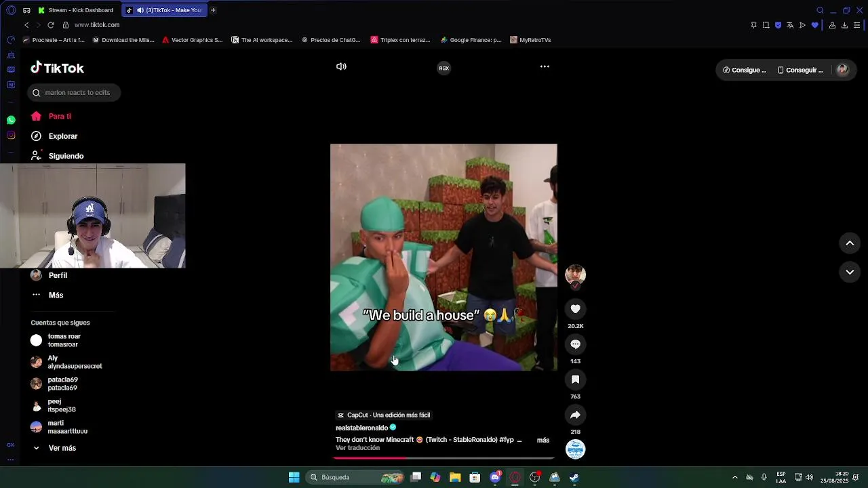Click the Búsqueda taskbar search box
Image resolution: width=868 pixels, height=488 pixels.
[x=355, y=477]
